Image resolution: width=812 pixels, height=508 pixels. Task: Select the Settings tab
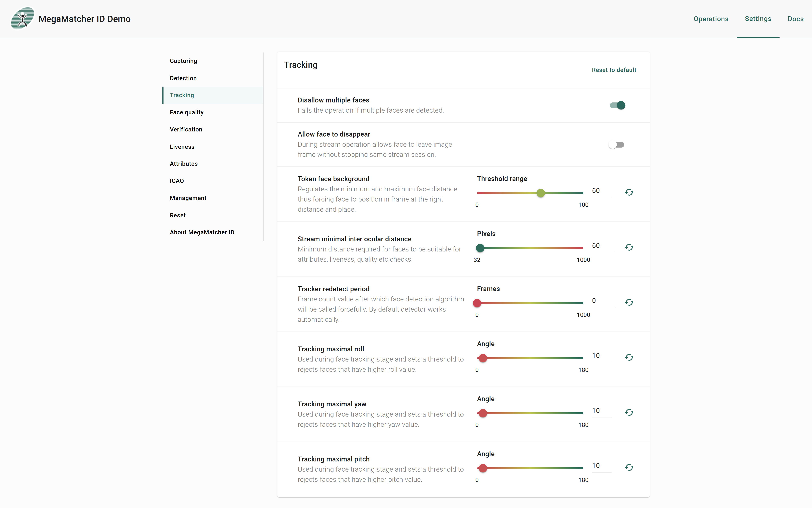pos(758,19)
